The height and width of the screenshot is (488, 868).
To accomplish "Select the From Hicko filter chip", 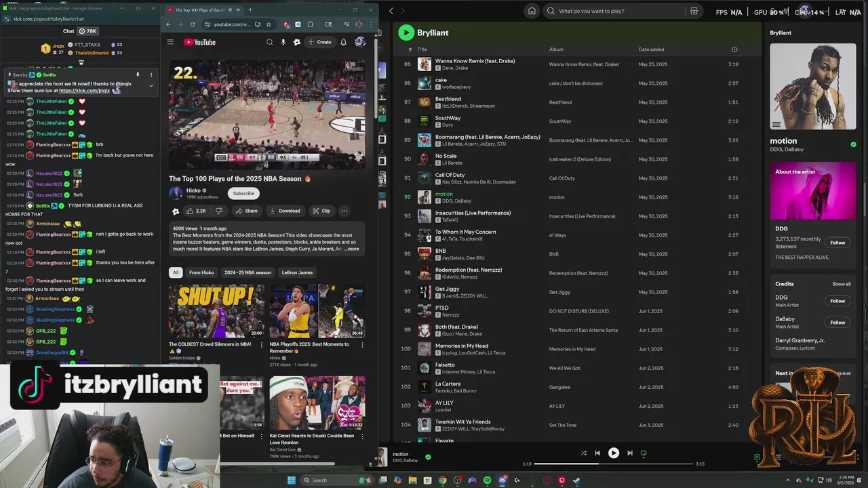I will tap(201, 272).
